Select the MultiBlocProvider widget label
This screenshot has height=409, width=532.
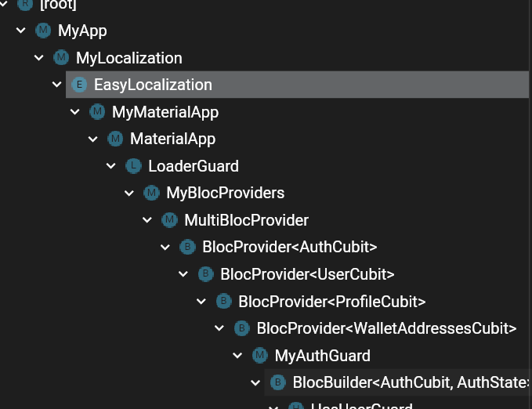246,220
